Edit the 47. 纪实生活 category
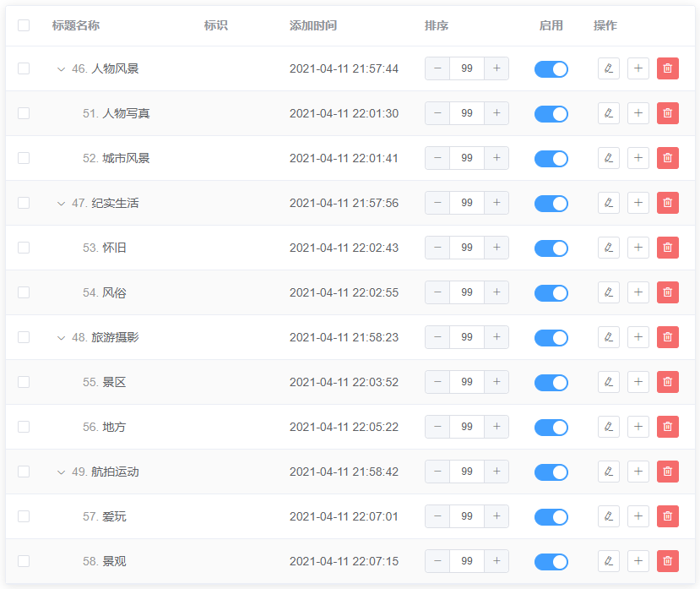 (609, 203)
